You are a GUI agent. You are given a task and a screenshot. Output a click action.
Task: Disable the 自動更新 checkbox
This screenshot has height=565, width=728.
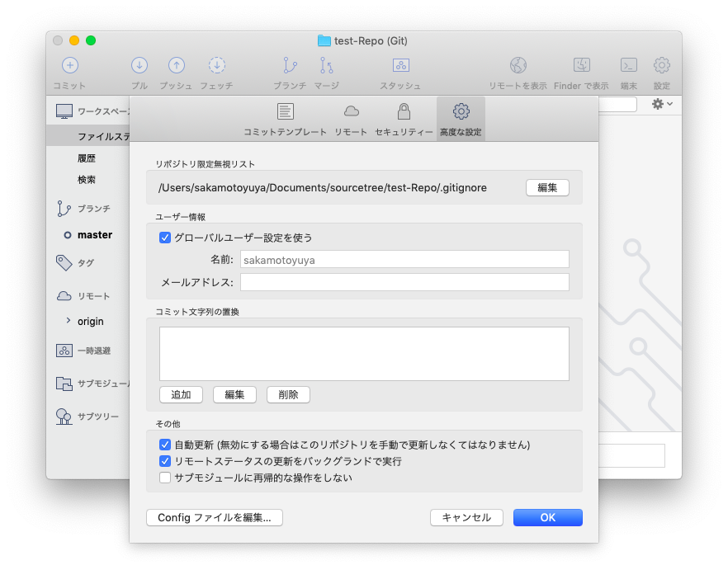[166, 444]
